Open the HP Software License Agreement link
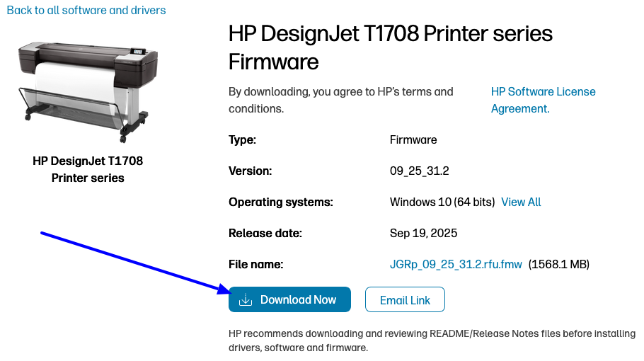This screenshot has width=644, height=361. [x=543, y=100]
